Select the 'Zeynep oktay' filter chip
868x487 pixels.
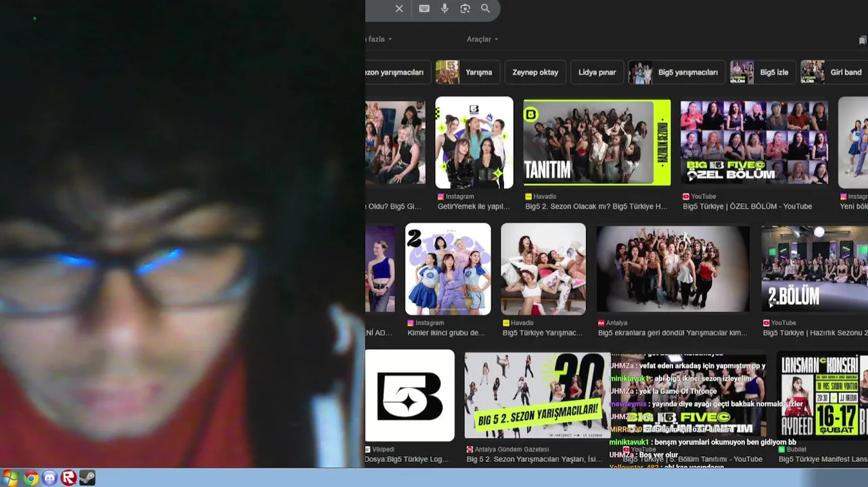tap(535, 72)
